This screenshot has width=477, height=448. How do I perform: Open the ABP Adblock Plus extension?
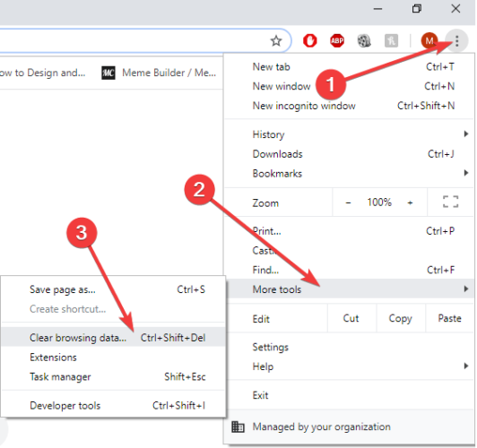337,40
